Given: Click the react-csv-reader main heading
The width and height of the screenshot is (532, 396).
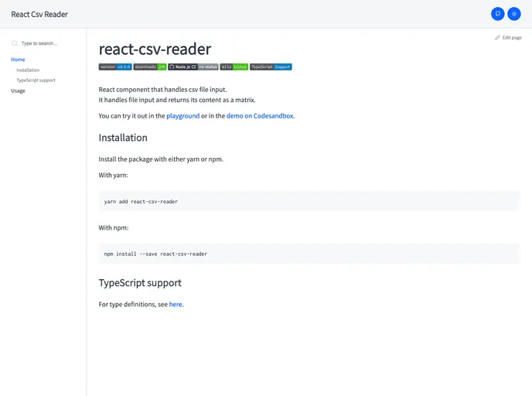Looking at the screenshot, I should [x=155, y=49].
